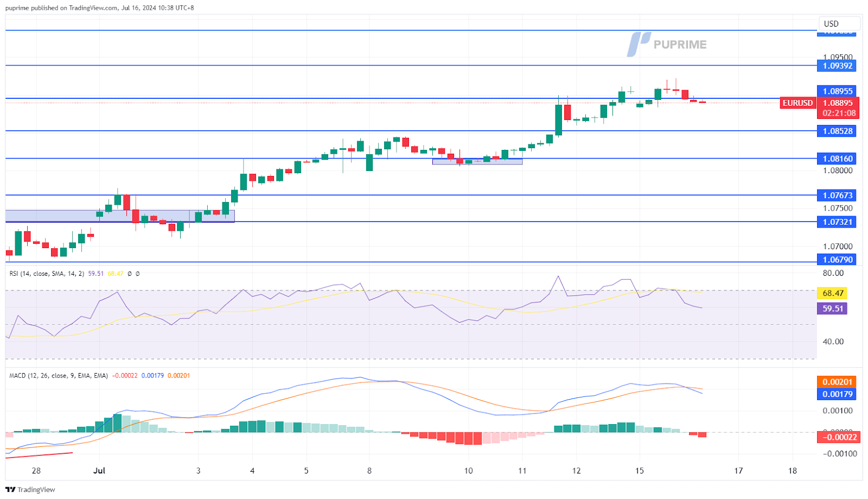Click the '28' date label on time axis
The image size is (868, 499).
tap(36, 471)
